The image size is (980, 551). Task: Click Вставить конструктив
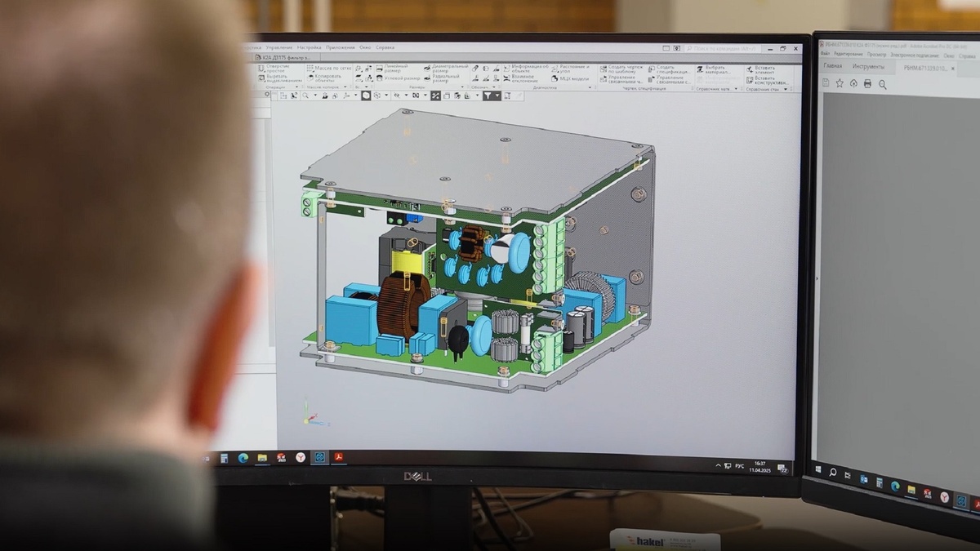click(767, 80)
